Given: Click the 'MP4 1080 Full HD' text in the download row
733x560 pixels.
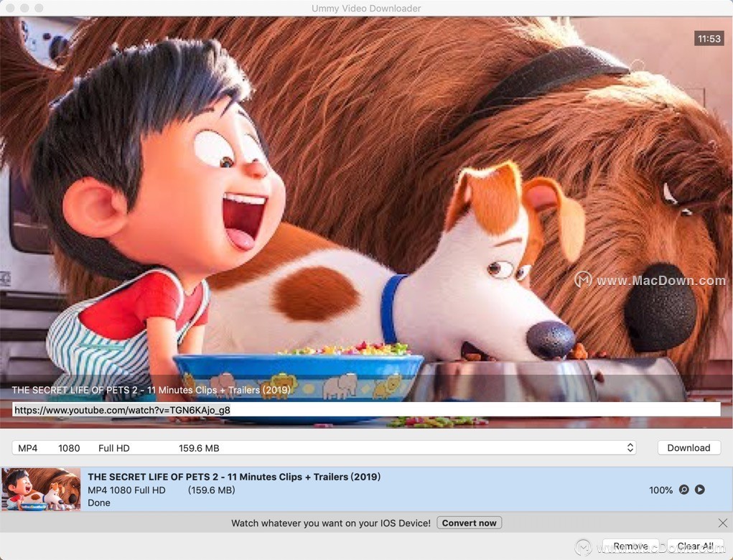Looking at the screenshot, I should point(126,490).
